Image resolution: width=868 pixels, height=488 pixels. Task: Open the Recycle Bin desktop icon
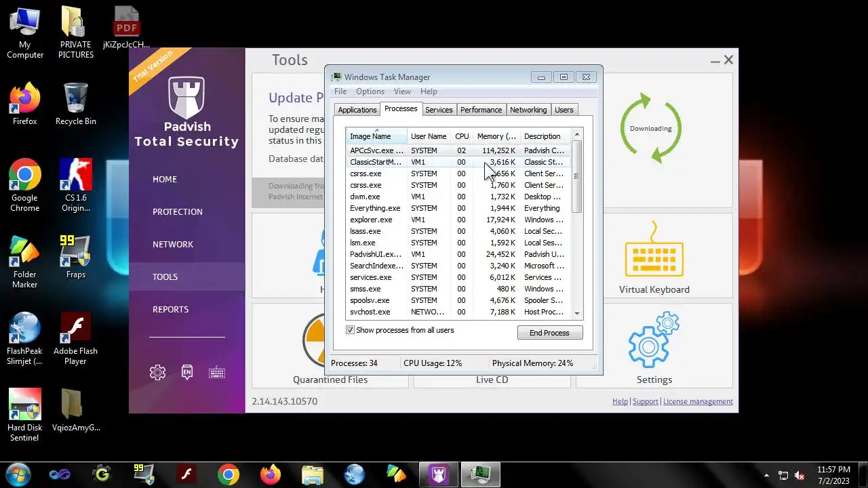coord(75,104)
